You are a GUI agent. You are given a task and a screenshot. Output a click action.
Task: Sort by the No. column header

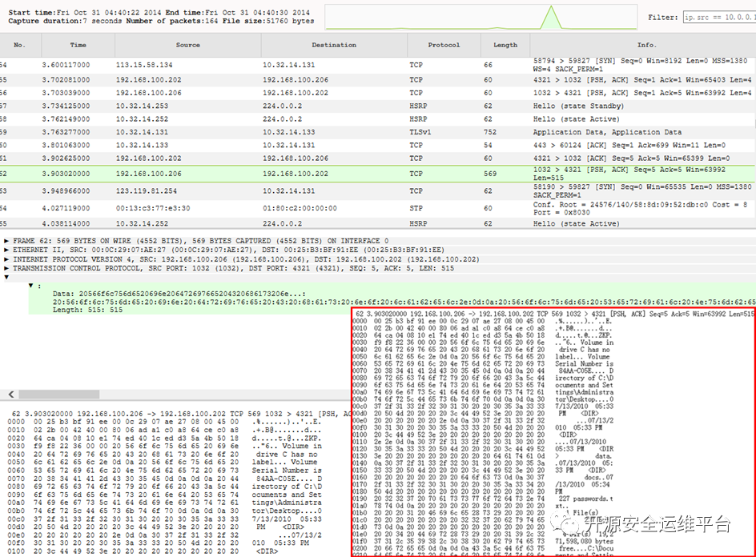[19, 45]
